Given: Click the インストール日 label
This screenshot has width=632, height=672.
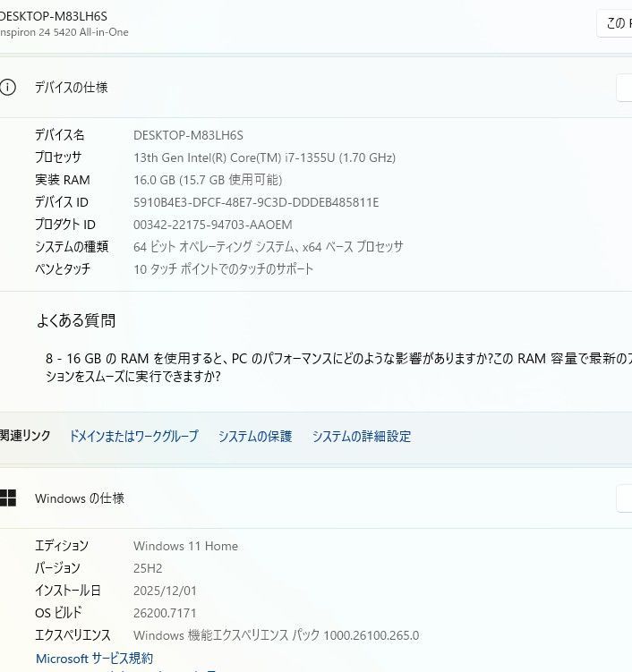Looking at the screenshot, I should [68, 591].
